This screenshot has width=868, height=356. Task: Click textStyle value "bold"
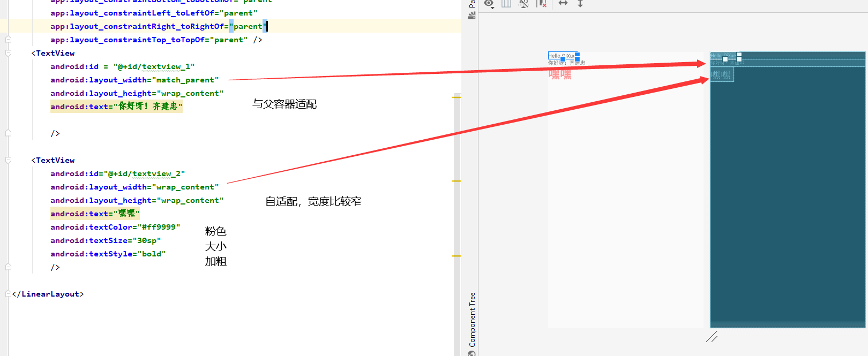tap(152, 254)
